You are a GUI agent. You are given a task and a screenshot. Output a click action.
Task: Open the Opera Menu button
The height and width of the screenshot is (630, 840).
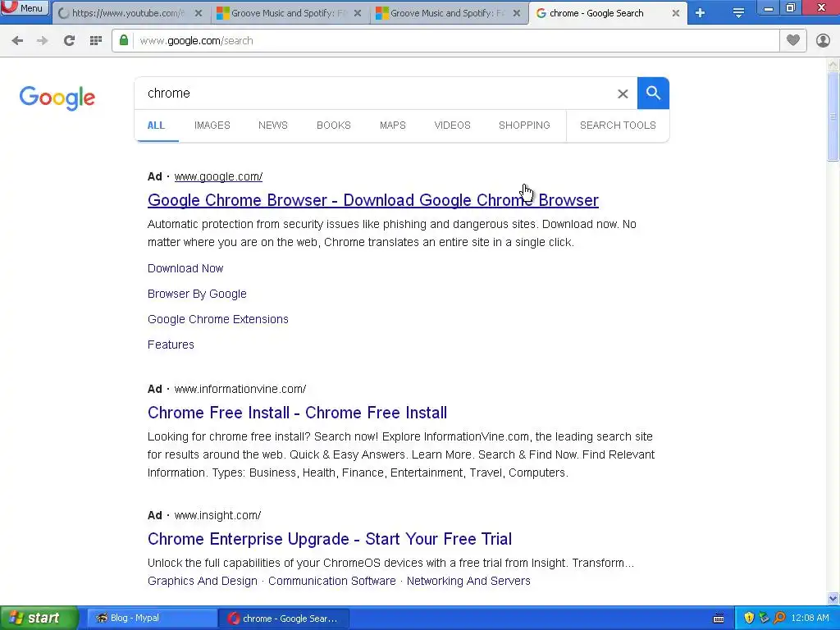coord(25,7)
